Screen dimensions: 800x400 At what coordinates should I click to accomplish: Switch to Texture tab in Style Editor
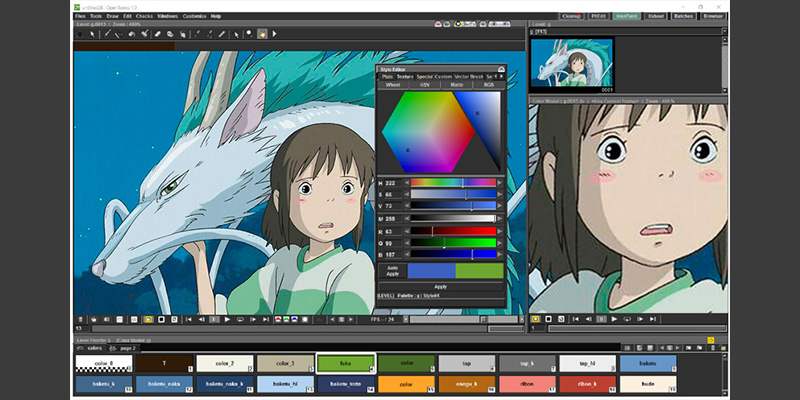click(x=405, y=77)
